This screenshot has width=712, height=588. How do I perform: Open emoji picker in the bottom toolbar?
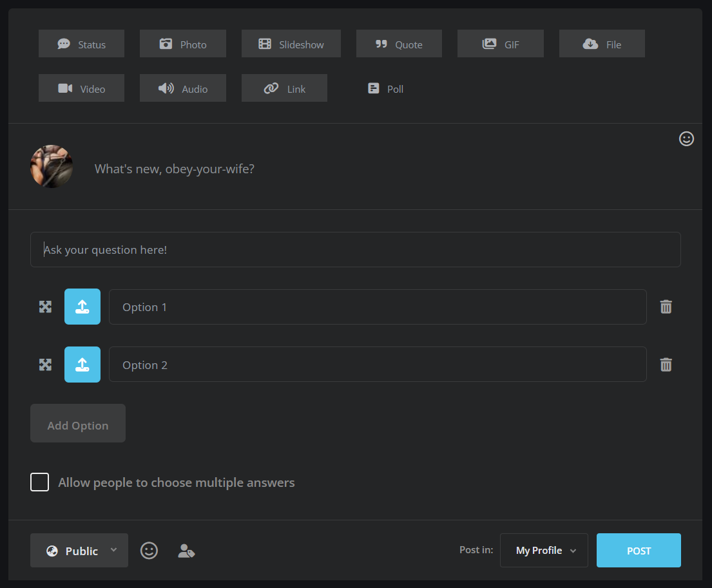[x=149, y=551]
